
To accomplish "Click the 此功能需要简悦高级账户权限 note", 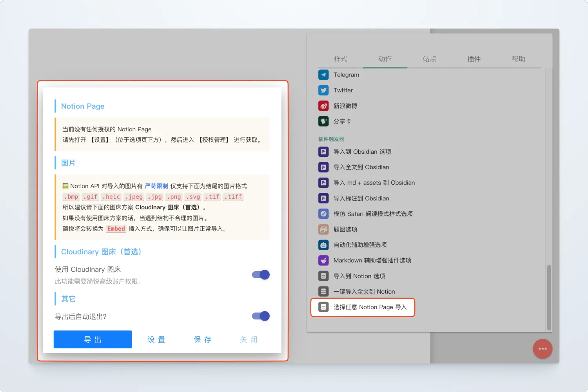I will (x=99, y=281).
